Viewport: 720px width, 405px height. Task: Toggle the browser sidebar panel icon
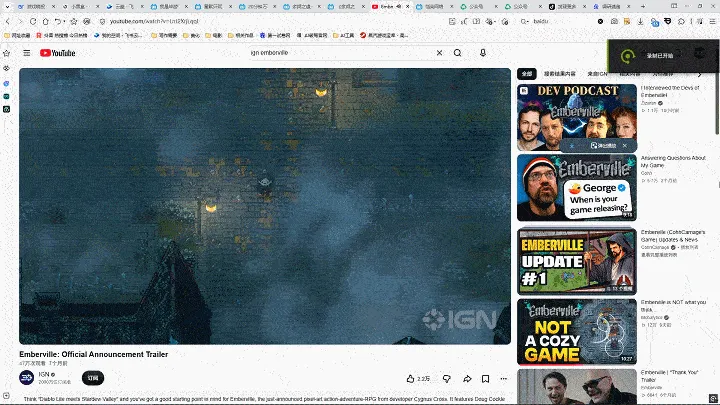[x=674, y=6]
